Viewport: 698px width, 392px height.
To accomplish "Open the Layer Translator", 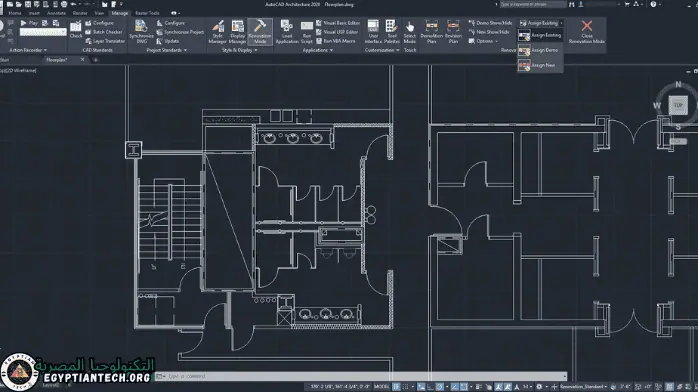I will [x=105, y=41].
